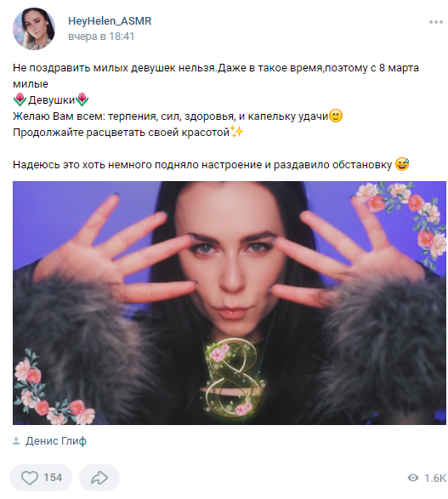Click the sweat-smile emoji ending the post

click(402, 164)
